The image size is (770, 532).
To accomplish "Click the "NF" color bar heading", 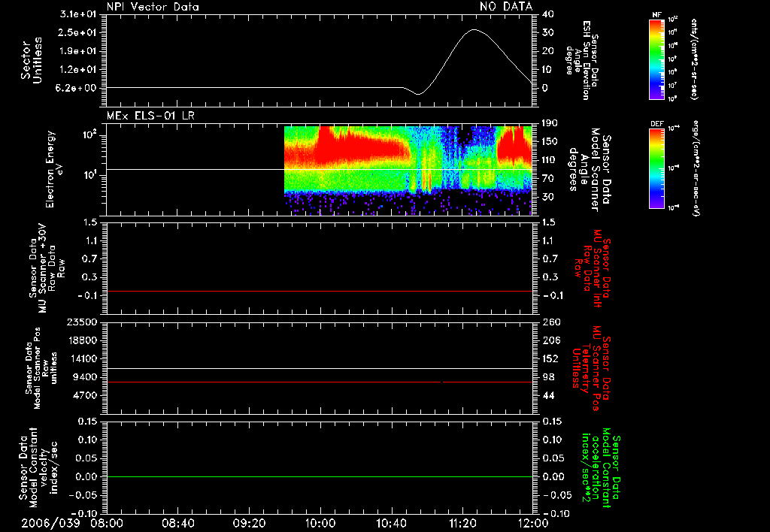I will tap(657, 15).
